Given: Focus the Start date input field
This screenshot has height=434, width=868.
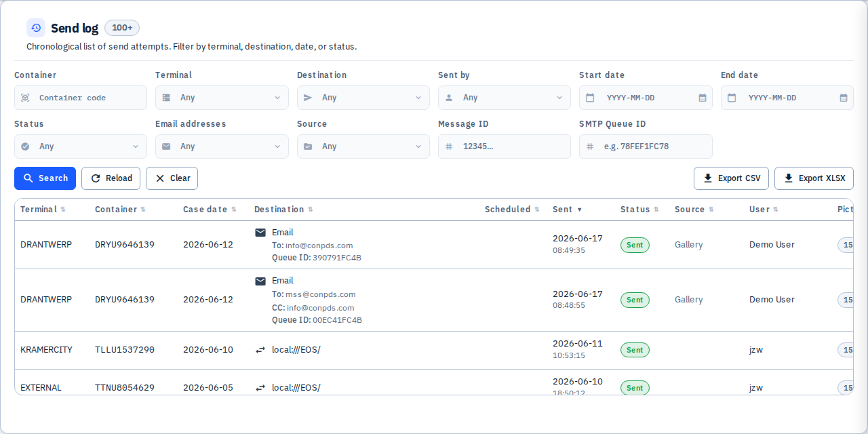Looking at the screenshot, I should 646,98.
